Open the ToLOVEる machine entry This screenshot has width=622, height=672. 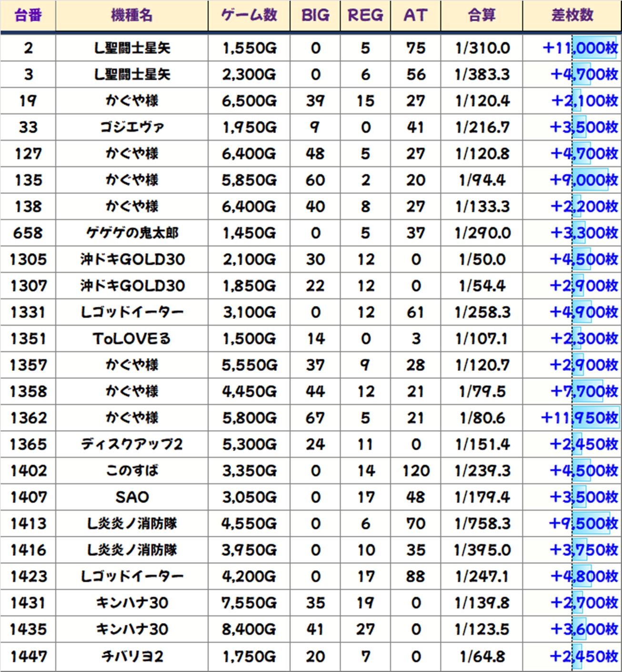click(131, 338)
